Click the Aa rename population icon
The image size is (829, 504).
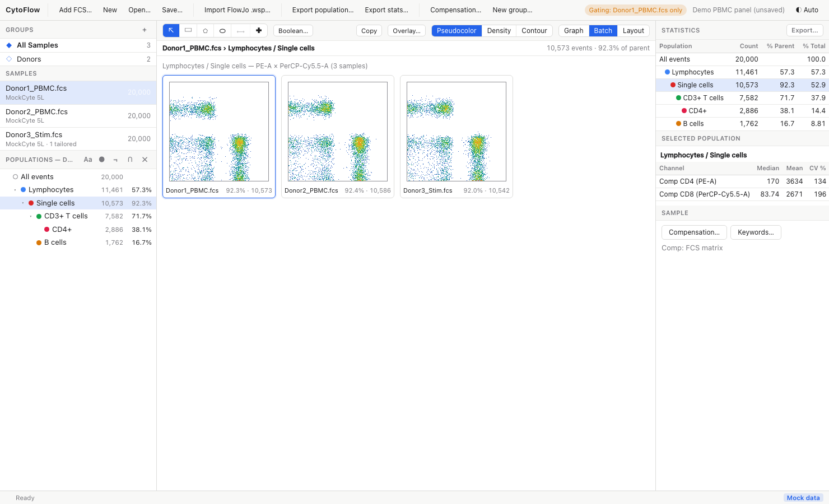(88, 160)
